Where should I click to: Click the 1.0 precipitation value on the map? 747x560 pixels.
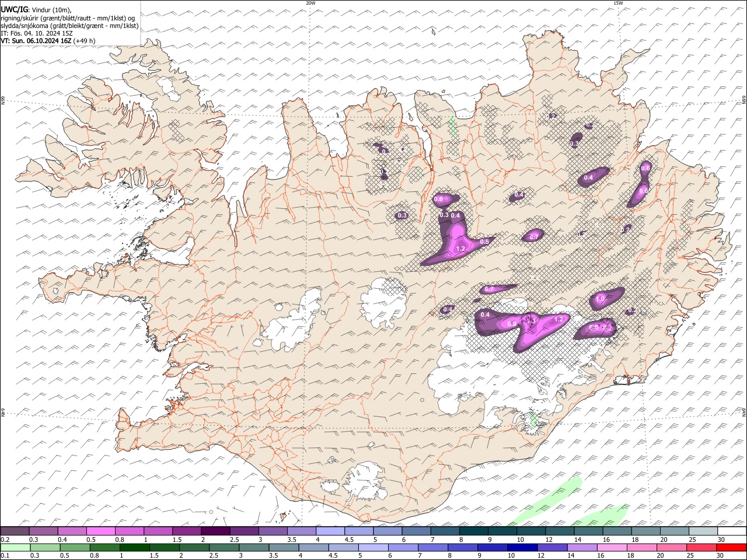pos(601,299)
